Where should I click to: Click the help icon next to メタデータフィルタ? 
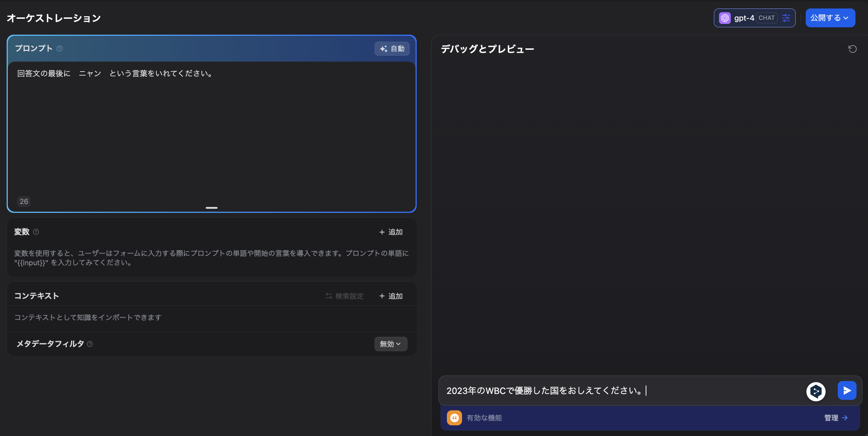point(90,344)
